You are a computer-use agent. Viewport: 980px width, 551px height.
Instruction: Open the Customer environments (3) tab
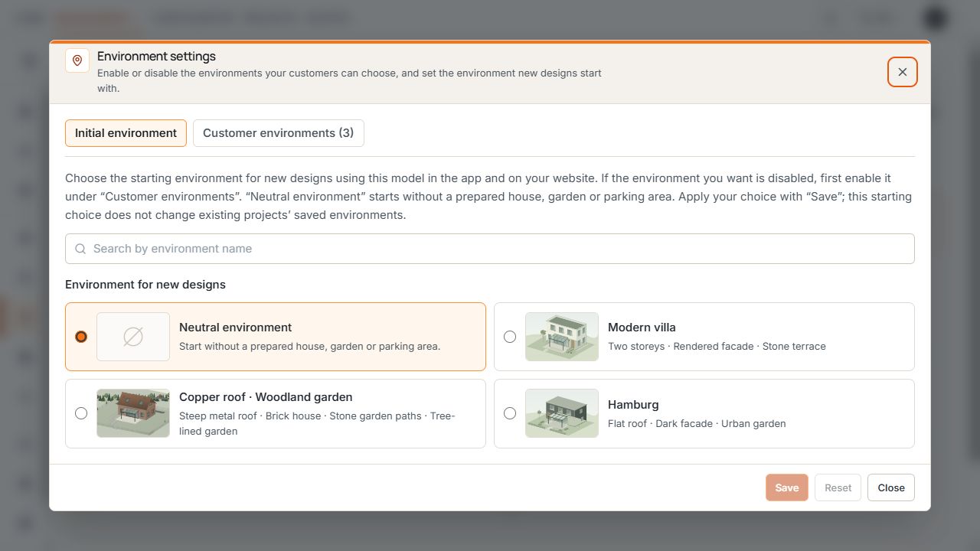279,133
